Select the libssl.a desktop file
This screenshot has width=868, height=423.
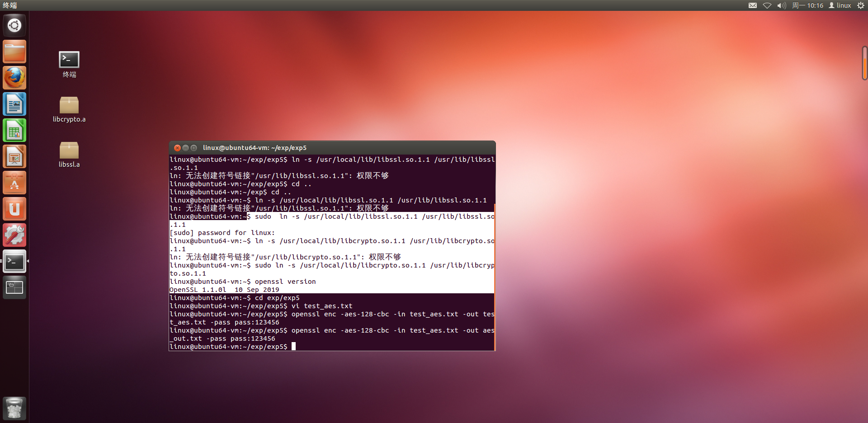69,155
